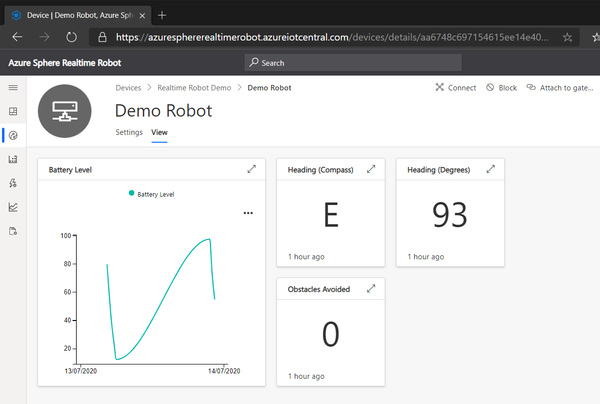Open the Rules sidebar icon

click(13, 183)
